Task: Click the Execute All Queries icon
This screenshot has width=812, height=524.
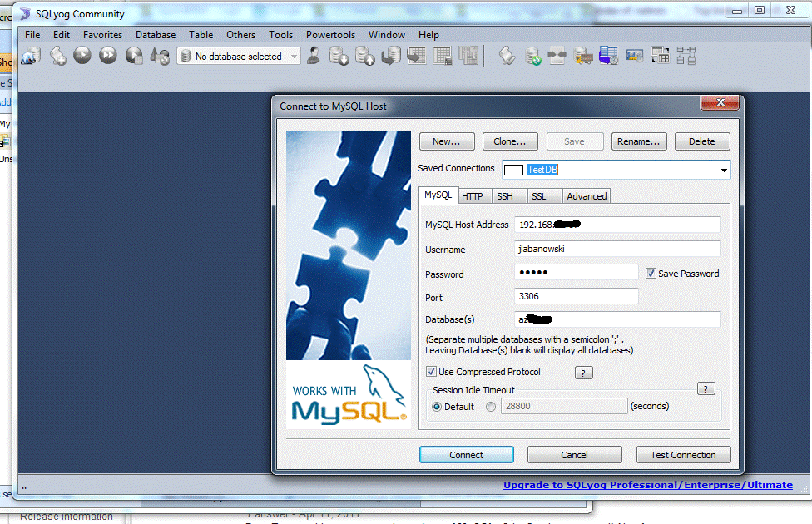Action: [x=106, y=56]
